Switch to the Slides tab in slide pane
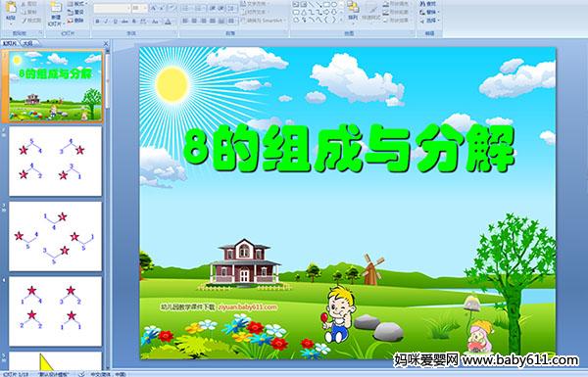Screen dimensions: 588x377 click(x=10, y=43)
